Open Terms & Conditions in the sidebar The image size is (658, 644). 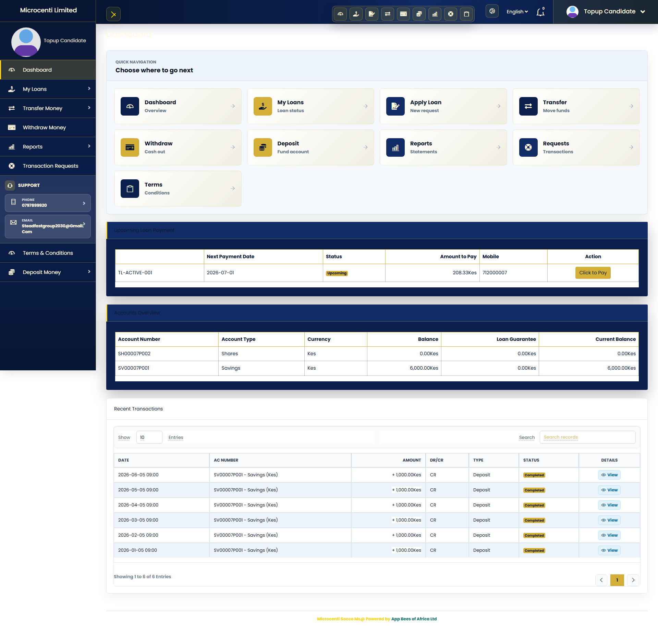[48, 253]
